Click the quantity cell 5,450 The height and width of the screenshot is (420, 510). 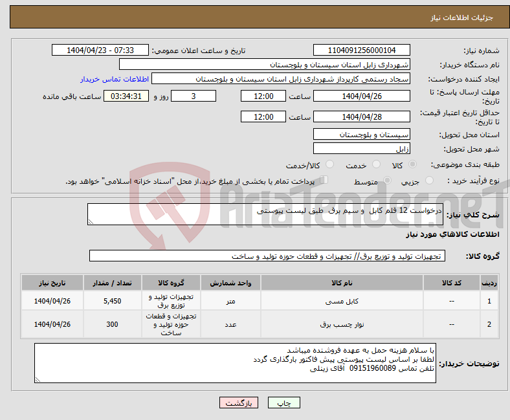112,301
